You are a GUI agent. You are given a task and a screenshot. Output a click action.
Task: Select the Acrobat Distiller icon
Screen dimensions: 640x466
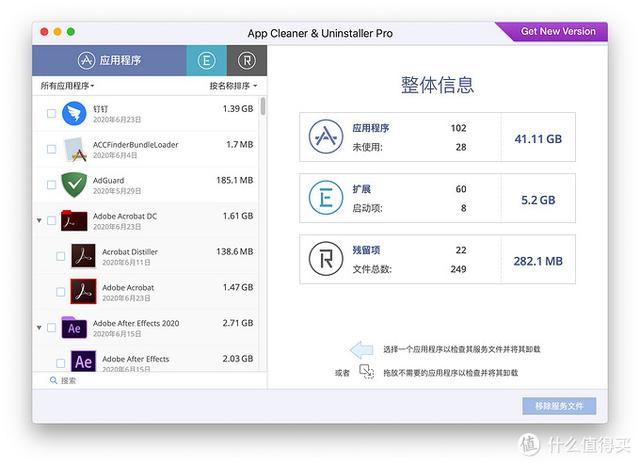83,256
